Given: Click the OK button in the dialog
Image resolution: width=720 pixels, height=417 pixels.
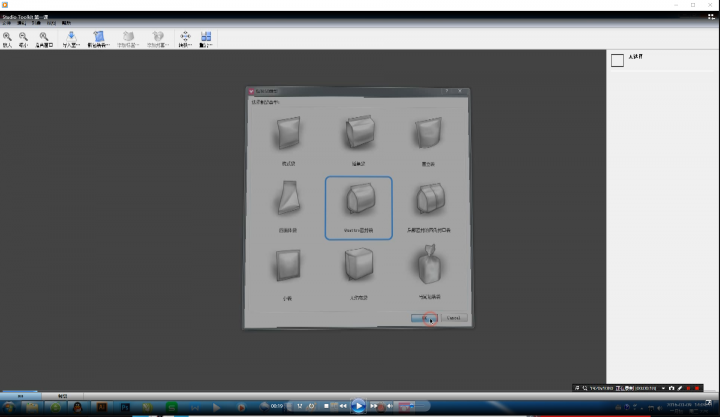Looking at the screenshot, I should tap(424, 318).
